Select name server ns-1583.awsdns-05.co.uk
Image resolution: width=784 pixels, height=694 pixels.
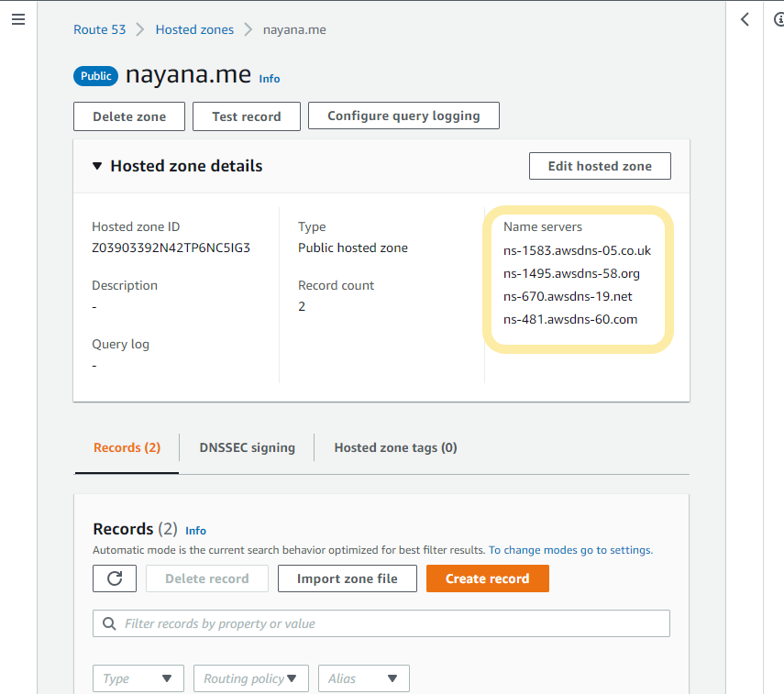[x=577, y=250]
